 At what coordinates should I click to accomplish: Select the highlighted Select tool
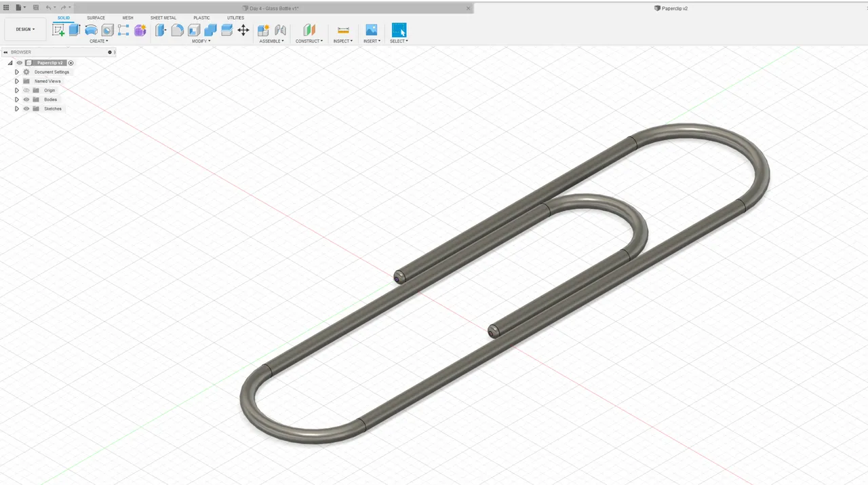399,30
